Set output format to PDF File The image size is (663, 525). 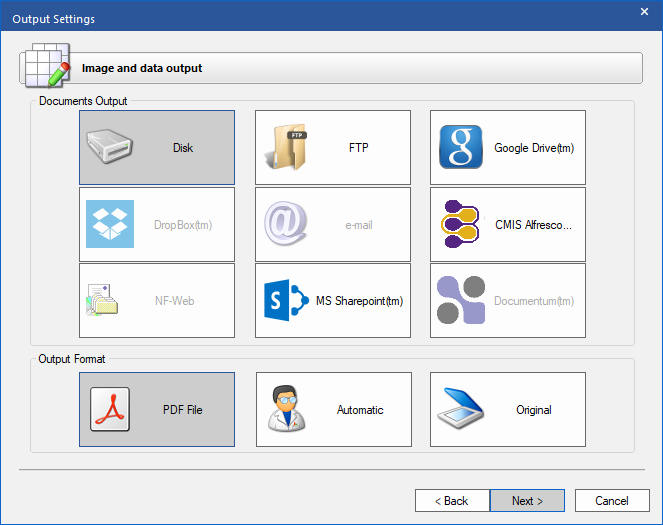(183, 410)
